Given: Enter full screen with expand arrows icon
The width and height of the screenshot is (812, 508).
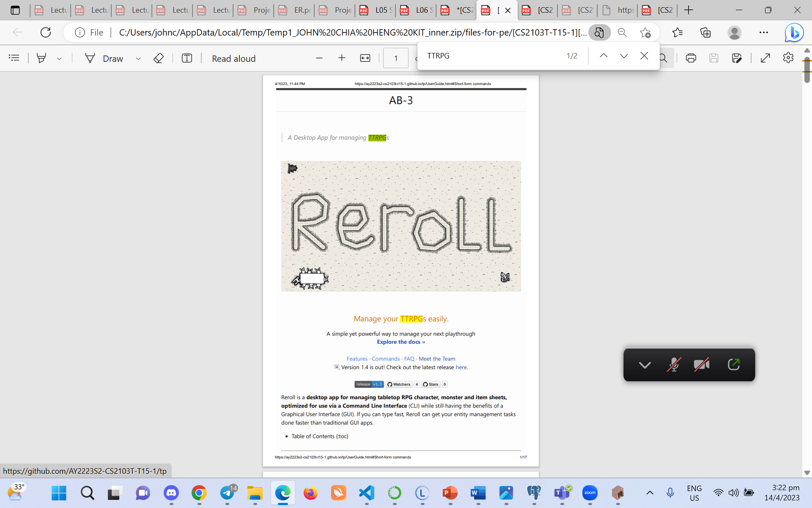Looking at the screenshot, I should coord(765,58).
